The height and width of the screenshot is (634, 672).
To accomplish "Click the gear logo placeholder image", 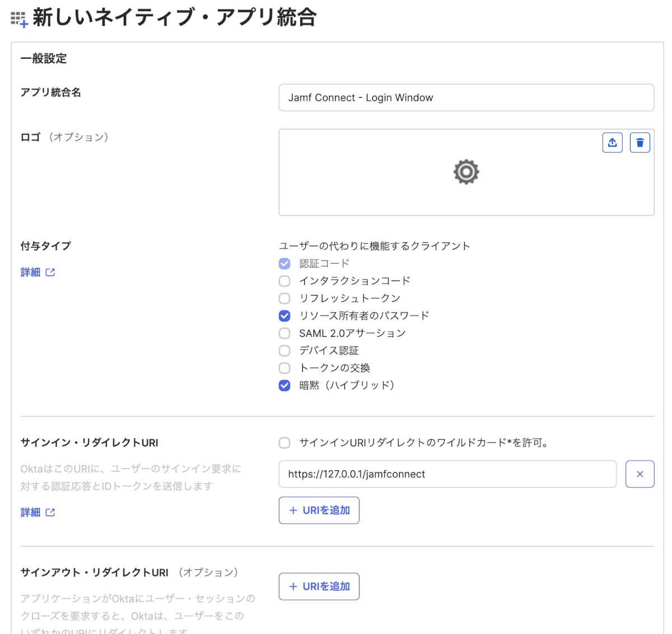I will pyautogui.click(x=466, y=172).
